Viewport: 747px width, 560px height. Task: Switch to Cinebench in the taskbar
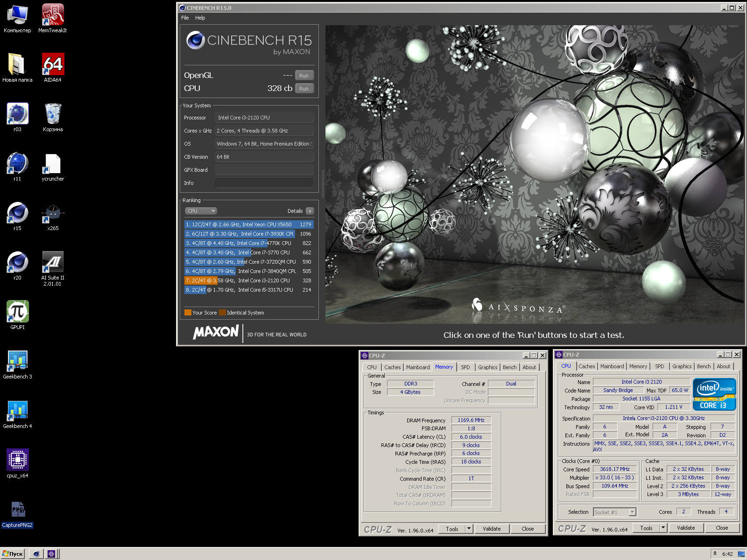point(36,554)
